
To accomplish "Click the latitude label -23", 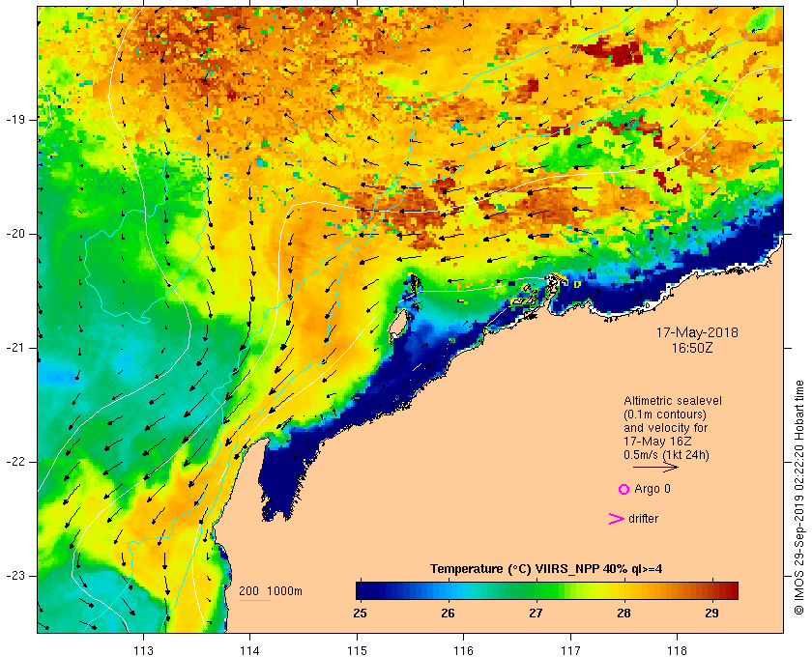I will click(15, 576).
